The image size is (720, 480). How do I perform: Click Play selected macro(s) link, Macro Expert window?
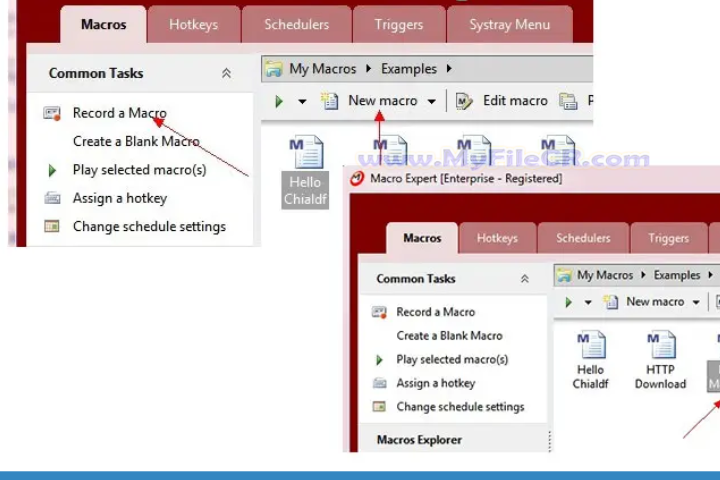point(452,359)
